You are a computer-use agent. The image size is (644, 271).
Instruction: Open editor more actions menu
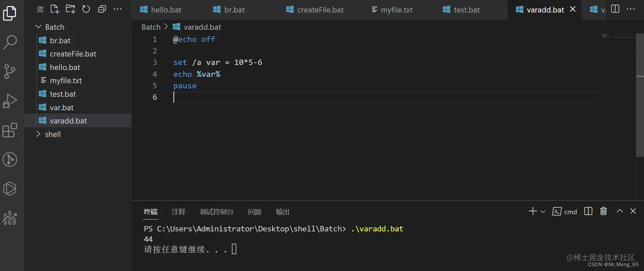coord(631,9)
